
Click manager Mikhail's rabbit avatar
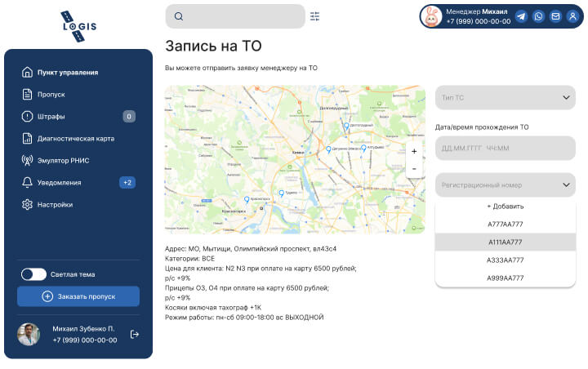(432, 16)
